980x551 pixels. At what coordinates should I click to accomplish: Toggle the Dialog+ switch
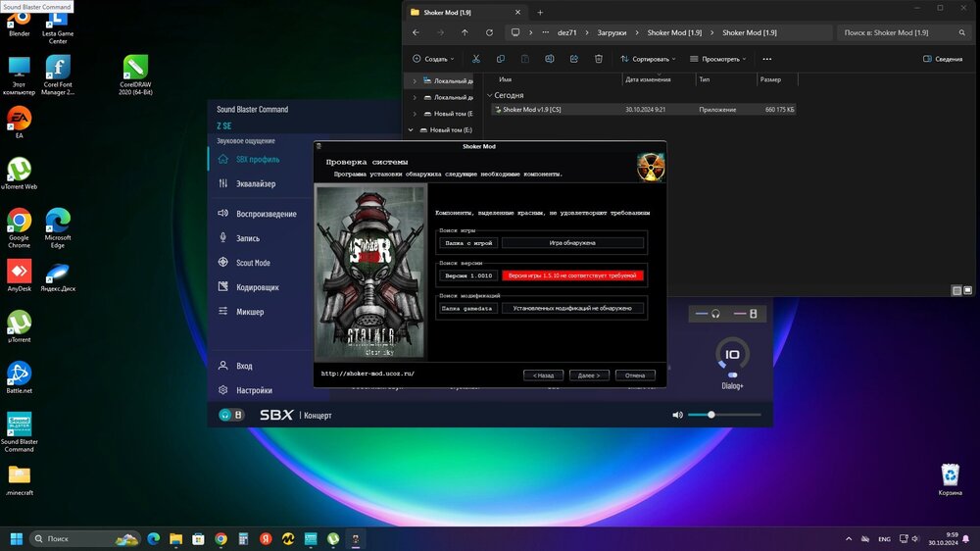click(x=731, y=375)
